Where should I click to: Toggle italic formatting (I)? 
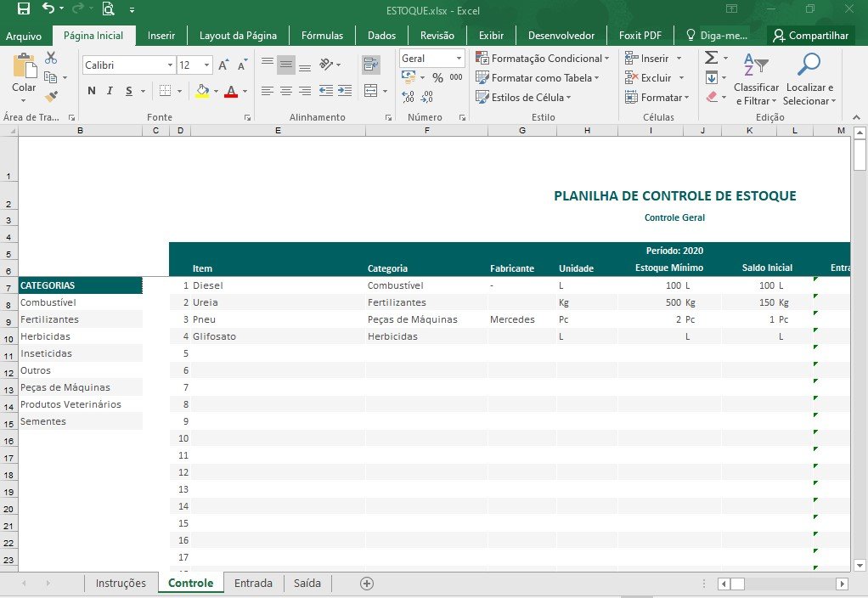click(110, 91)
